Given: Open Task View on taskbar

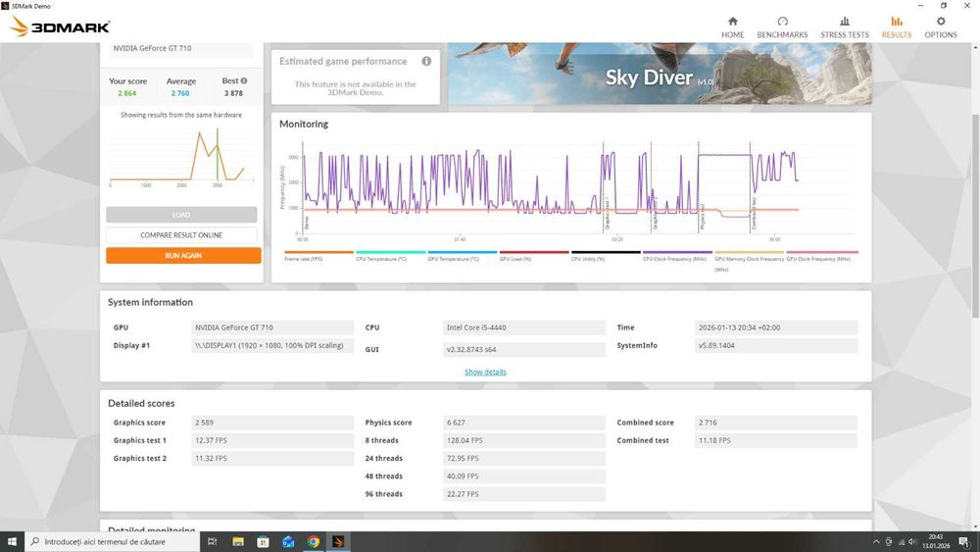Looking at the screenshot, I should [x=212, y=542].
